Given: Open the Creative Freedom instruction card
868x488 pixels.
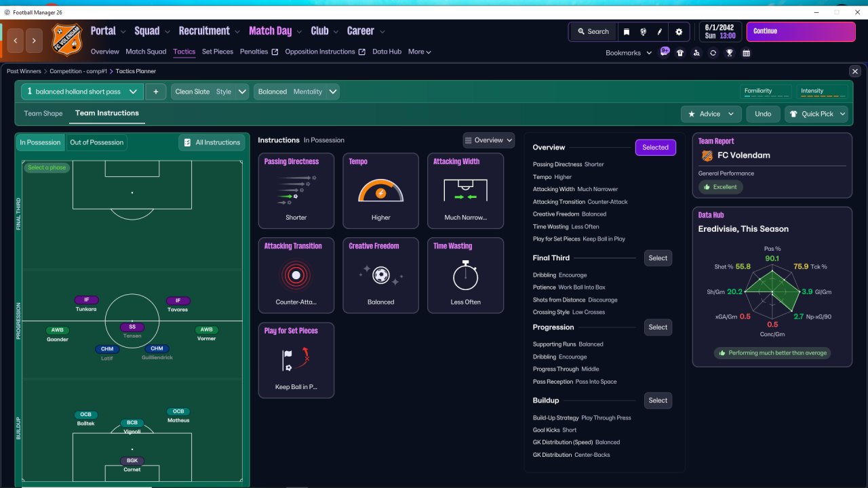Looking at the screenshot, I should (381, 275).
